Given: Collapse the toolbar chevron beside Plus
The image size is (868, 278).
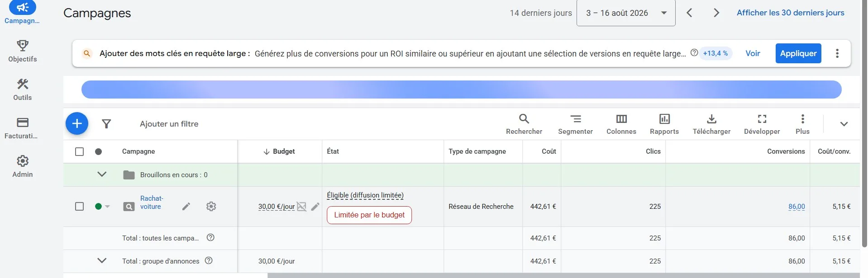Looking at the screenshot, I should [x=844, y=124].
